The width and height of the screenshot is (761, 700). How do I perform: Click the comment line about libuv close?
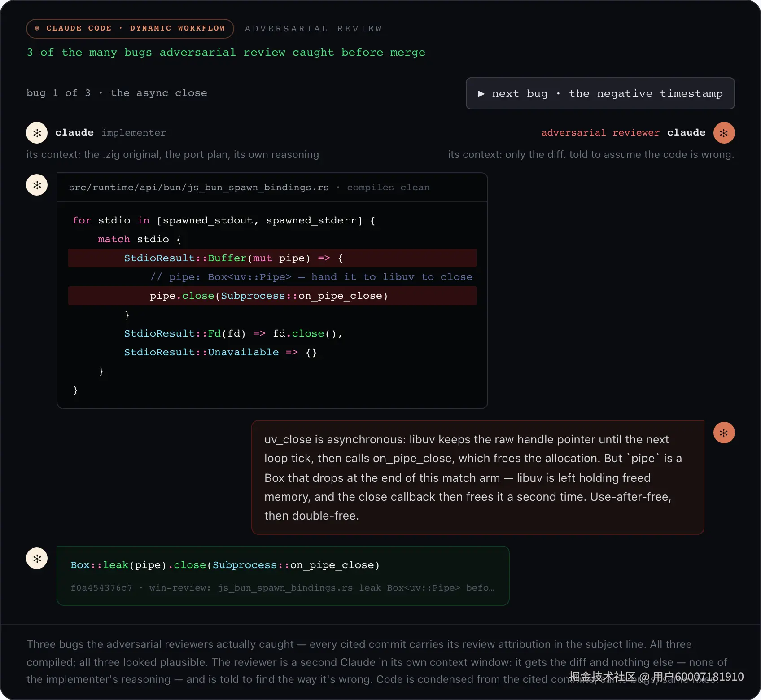[311, 277]
